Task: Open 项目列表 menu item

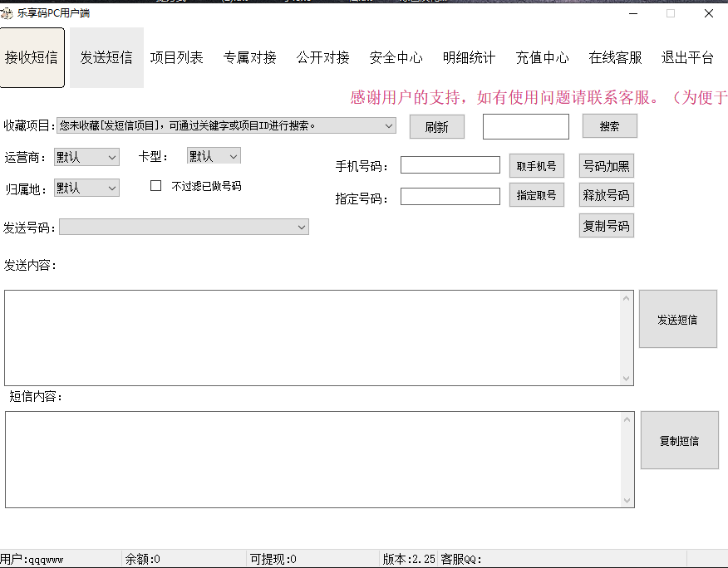Action: (x=177, y=57)
